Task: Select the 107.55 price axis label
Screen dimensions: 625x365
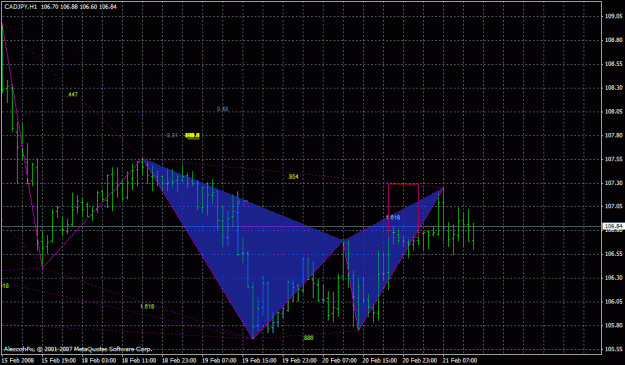Action: click(613, 159)
